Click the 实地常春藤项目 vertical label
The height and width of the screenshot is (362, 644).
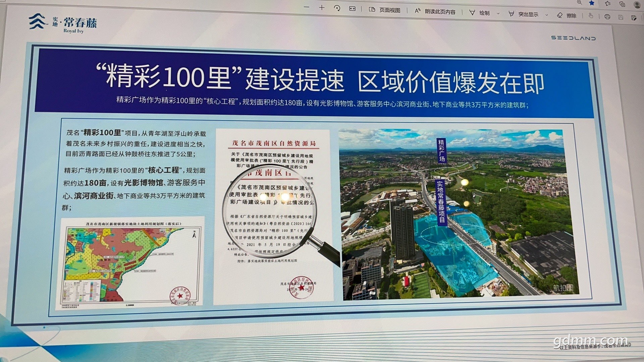pyautogui.click(x=440, y=202)
